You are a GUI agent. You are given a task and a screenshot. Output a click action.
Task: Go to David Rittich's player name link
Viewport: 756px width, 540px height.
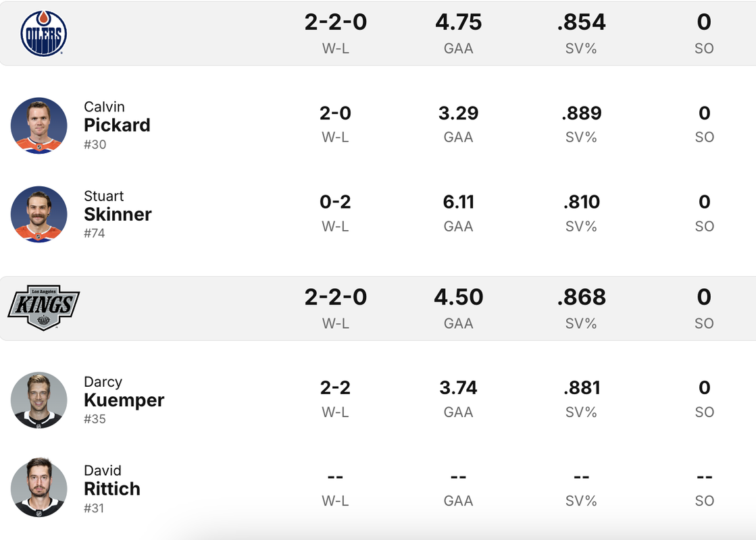[111, 488]
